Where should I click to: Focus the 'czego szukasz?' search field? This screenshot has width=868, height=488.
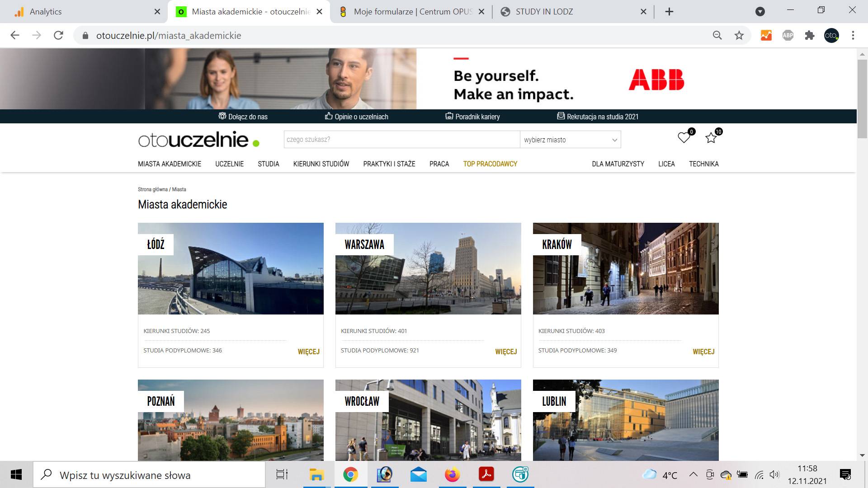(x=402, y=140)
